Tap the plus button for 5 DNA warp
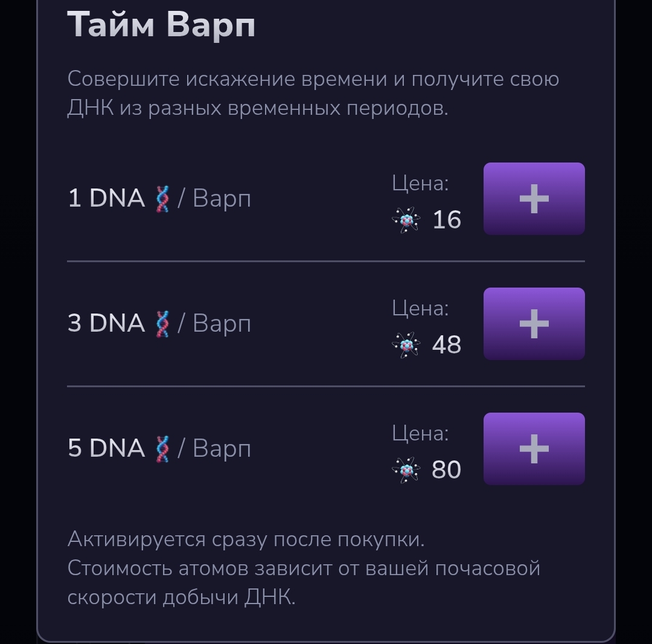Viewport: 652px width, 644px height. click(x=534, y=449)
